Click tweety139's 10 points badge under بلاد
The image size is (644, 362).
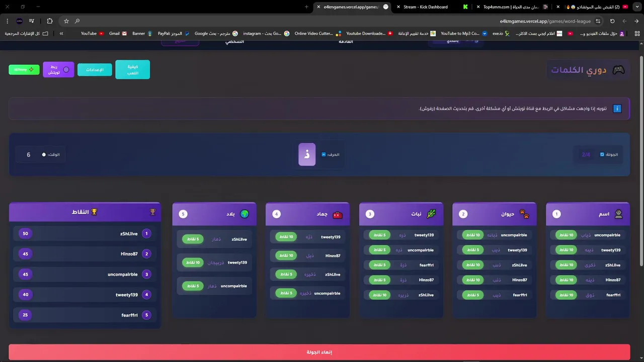click(193, 262)
